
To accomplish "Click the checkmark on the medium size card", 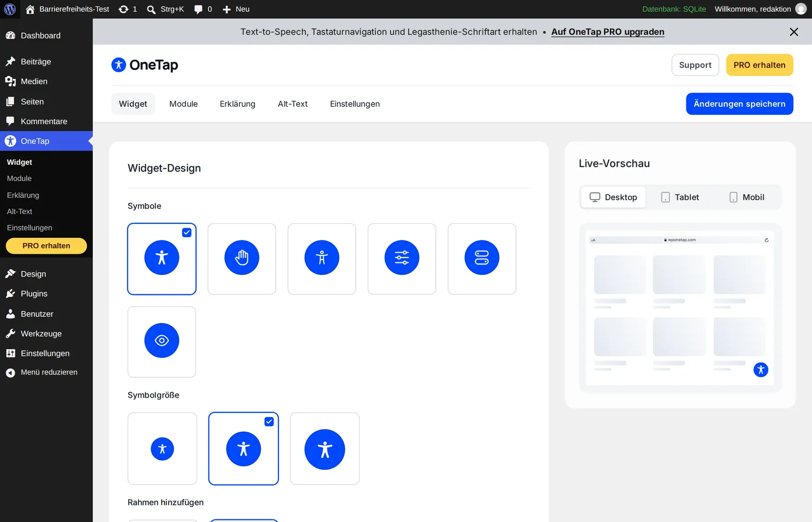I will (269, 422).
